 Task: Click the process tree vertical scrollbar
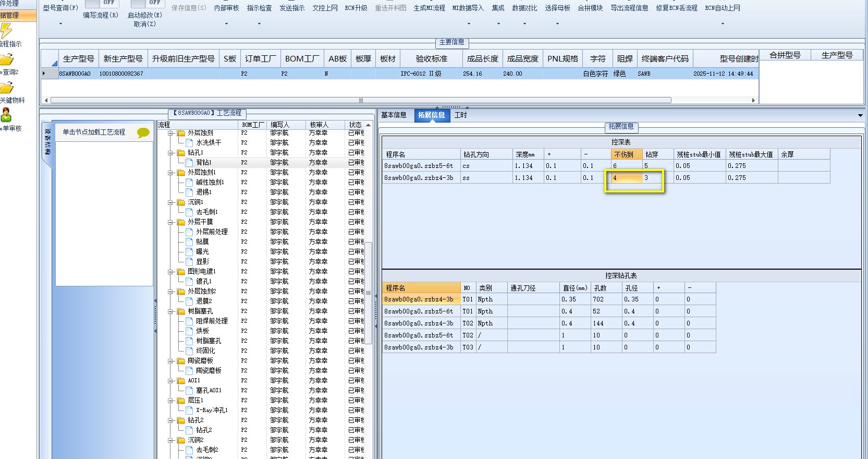[368, 293]
